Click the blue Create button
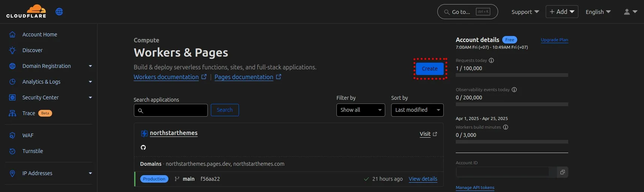This screenshot has height=192, width=644. (x=430, y=69)
